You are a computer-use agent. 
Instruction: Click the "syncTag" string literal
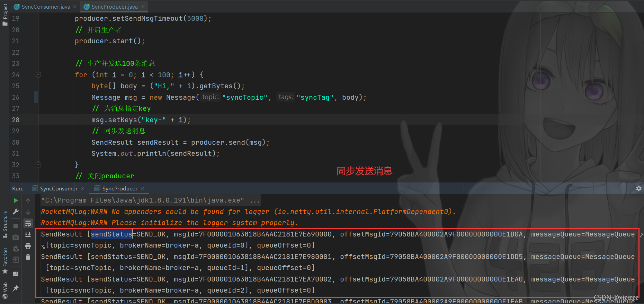(x=315, y=97)
